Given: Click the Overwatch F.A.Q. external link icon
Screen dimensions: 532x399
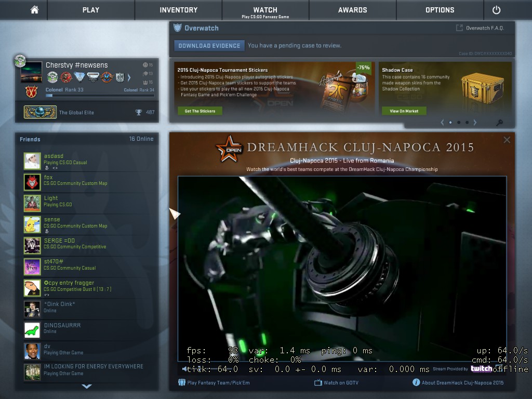Looking at the screenshot, I should [459, 28].
